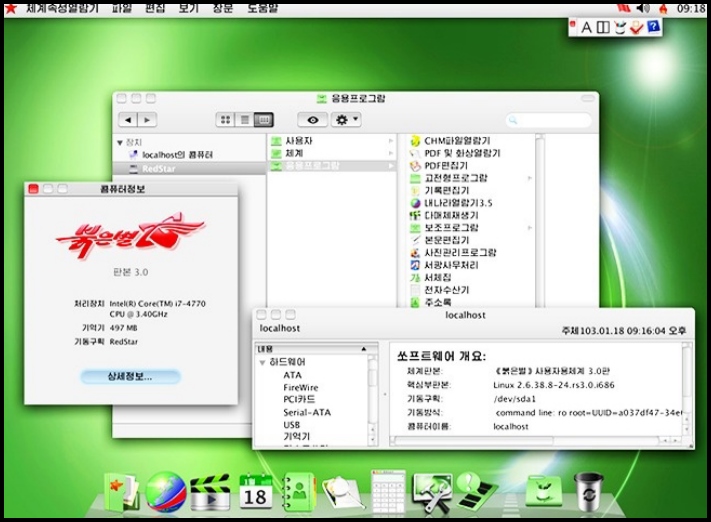Go back in the file browser window
This screenshot has height=522, width=711.
tap(128, 120)
